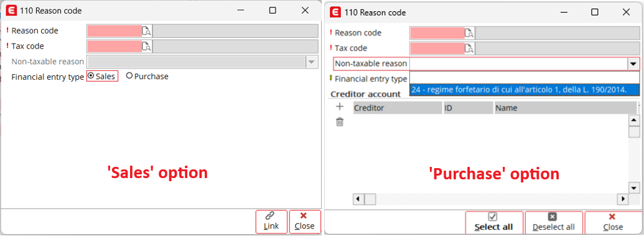
Task: Open disabled Non-taxable reason dropdown in left window
Action: coord(312,62)
